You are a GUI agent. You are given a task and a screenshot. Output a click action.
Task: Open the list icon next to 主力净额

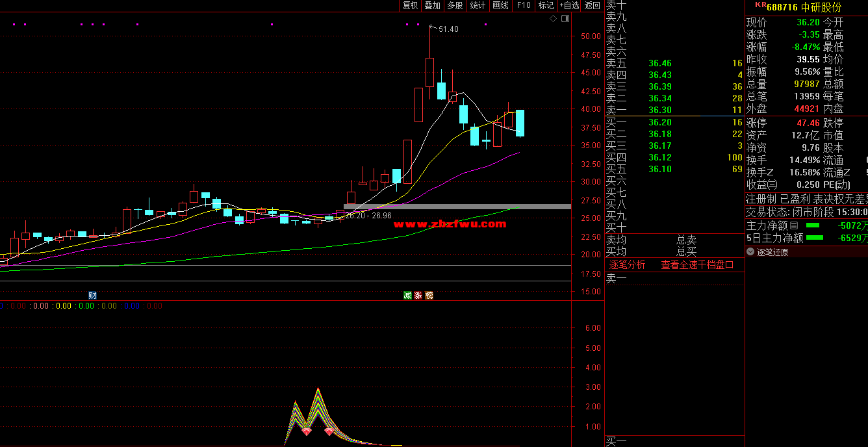[793, 225]
